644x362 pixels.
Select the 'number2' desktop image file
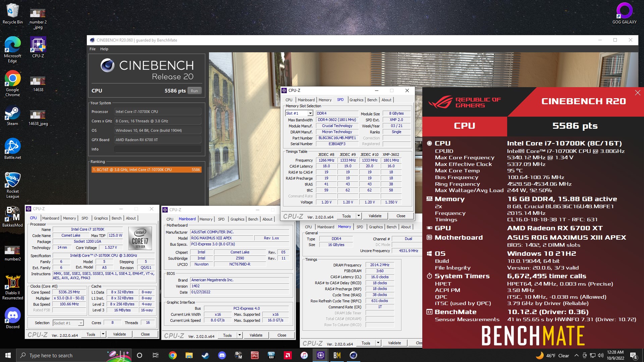(x=12, y=253)
